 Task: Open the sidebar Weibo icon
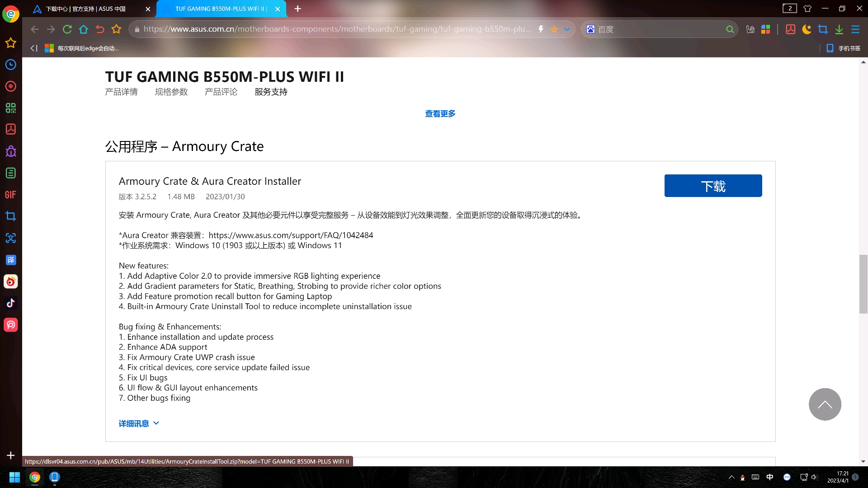(x=10, y=282)
